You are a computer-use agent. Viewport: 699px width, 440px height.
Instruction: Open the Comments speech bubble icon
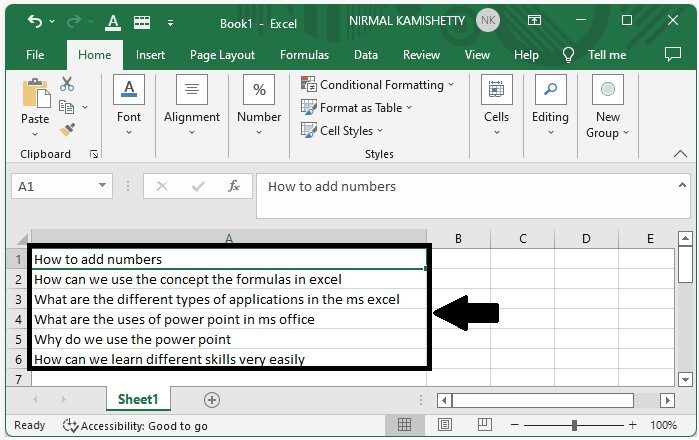click(x=673, y=54)
